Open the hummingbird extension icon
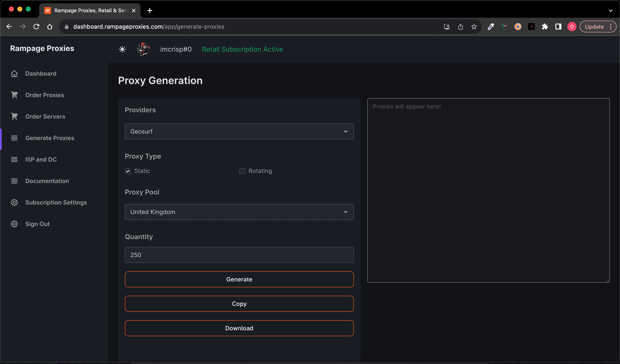620x364 pixels. (x=504, y=27)
